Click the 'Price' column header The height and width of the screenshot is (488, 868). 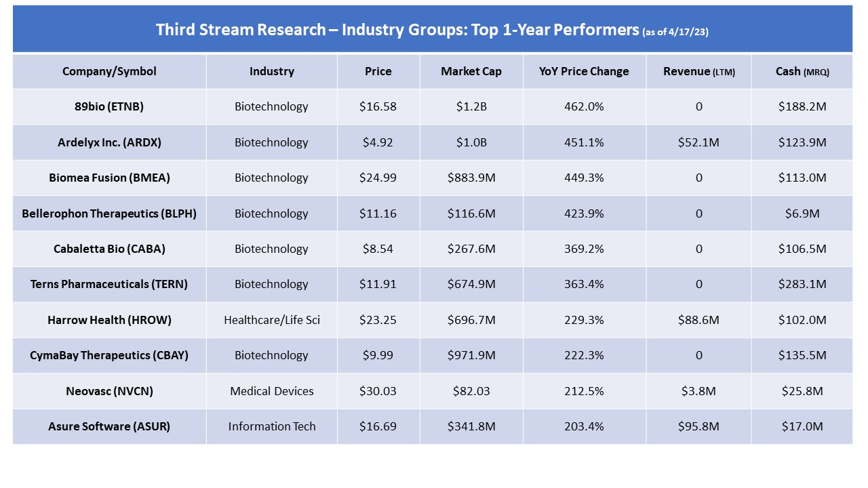coord(378,71)
